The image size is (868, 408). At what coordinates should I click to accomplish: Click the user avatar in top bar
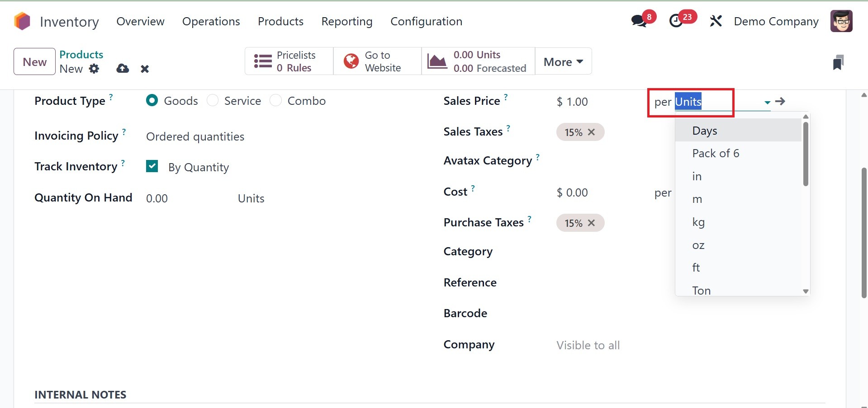[841, 21]
